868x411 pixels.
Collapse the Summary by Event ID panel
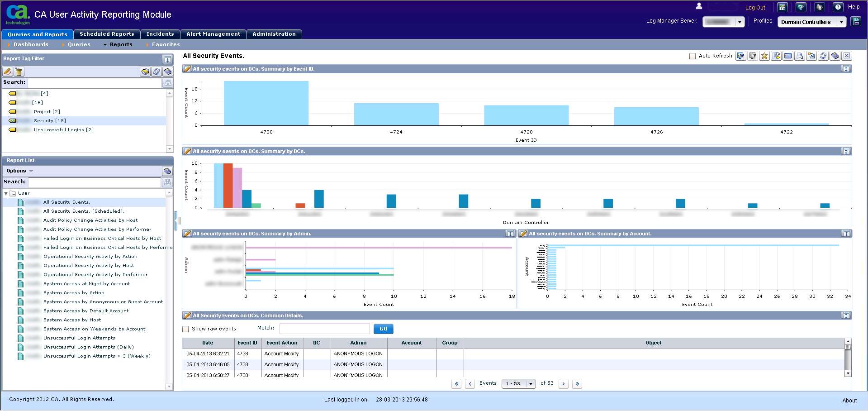pyautogui.click(x=846, y=69)
